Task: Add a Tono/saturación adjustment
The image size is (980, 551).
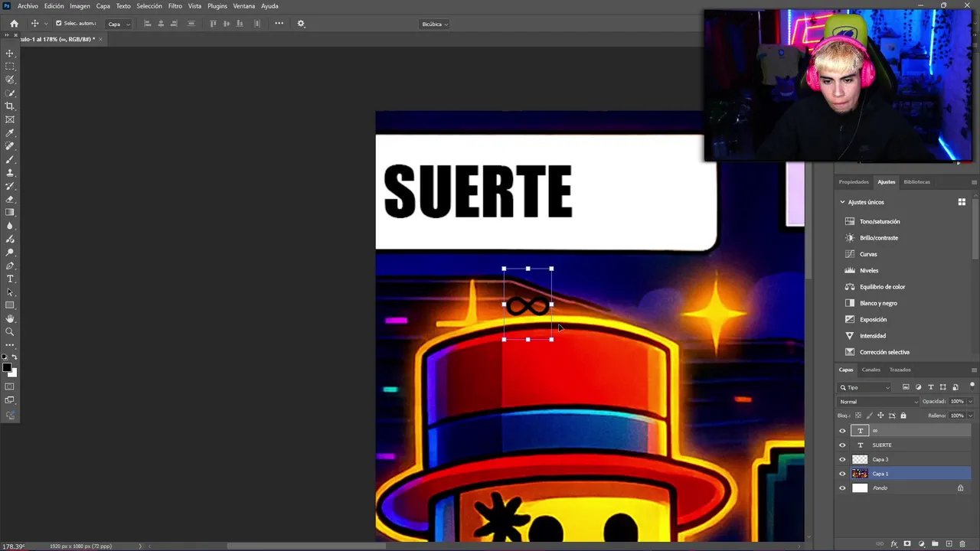Action: tap(880, 221)
